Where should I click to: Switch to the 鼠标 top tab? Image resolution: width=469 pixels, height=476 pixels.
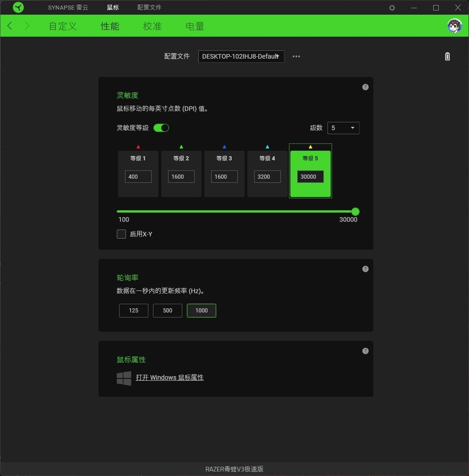pos(113,7)
